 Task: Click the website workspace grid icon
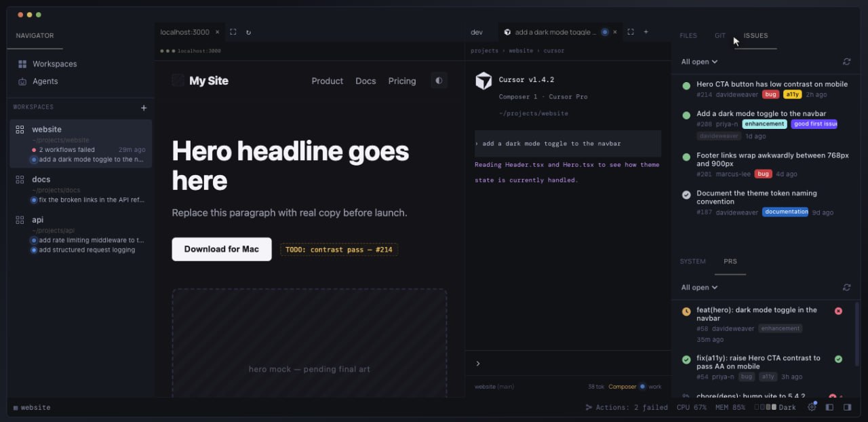coord(20,130)
